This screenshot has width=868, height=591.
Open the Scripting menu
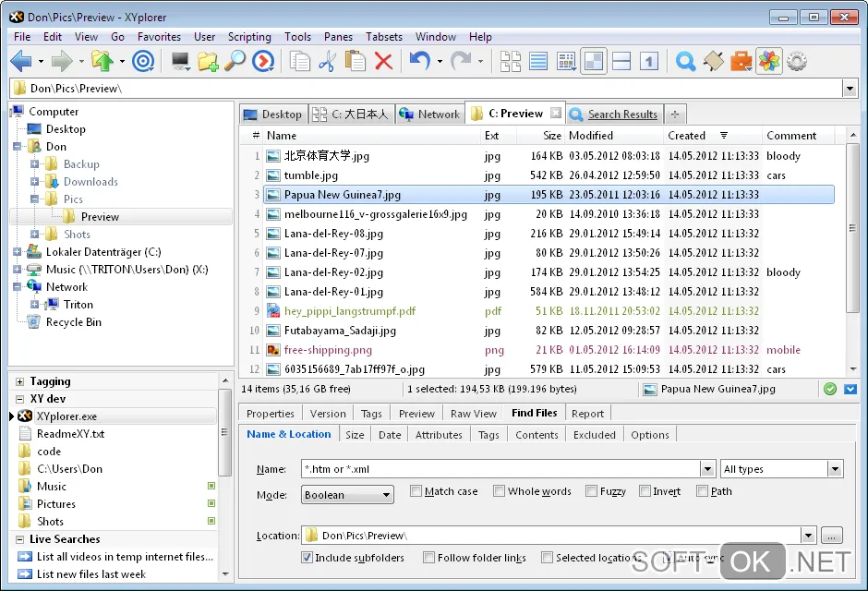pos(249,37)
